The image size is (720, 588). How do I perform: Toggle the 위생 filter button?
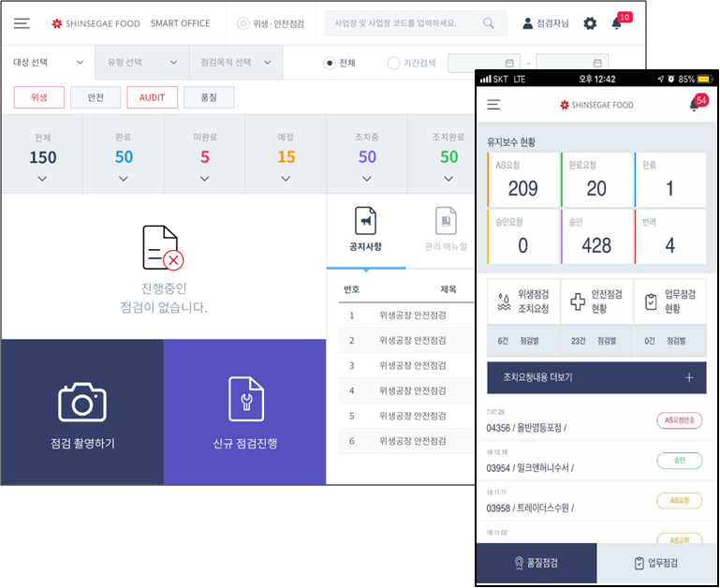point(39,97)
